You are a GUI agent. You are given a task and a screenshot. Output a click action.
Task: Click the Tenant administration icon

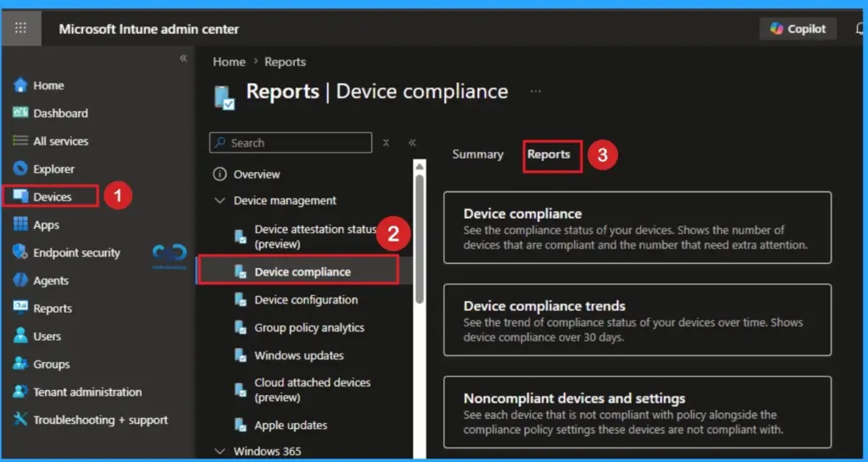(x=20, y=391)
